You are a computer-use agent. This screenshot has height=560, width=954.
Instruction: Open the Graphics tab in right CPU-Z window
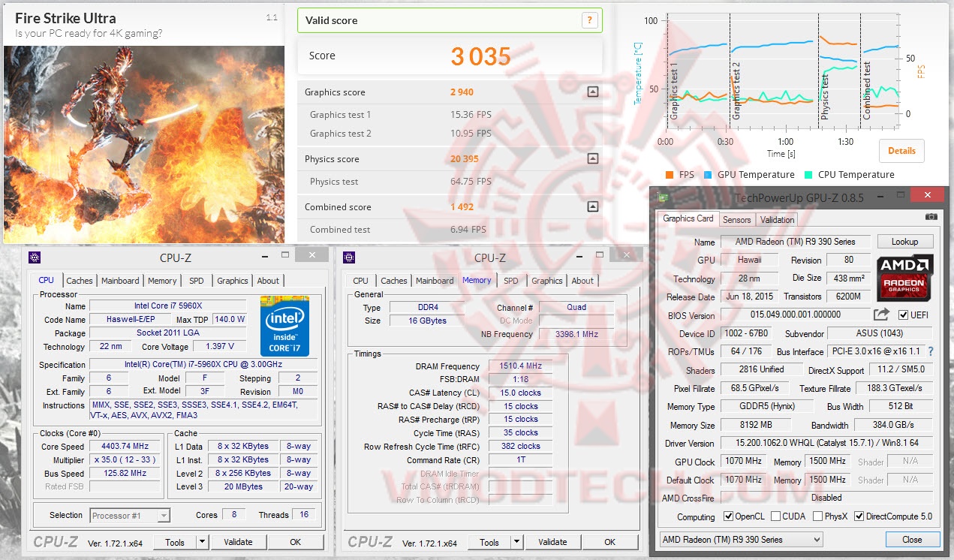(546, 281)
